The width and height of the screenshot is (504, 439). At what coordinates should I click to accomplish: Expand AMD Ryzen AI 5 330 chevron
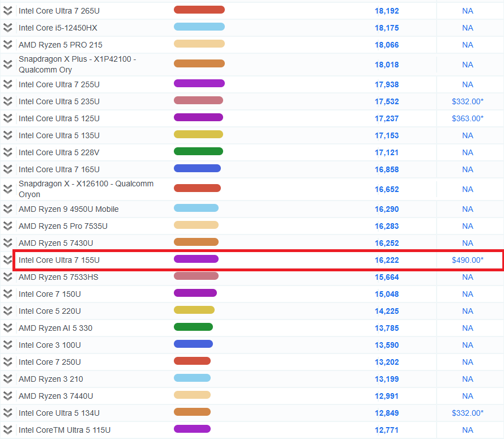[x=8, y=328]
